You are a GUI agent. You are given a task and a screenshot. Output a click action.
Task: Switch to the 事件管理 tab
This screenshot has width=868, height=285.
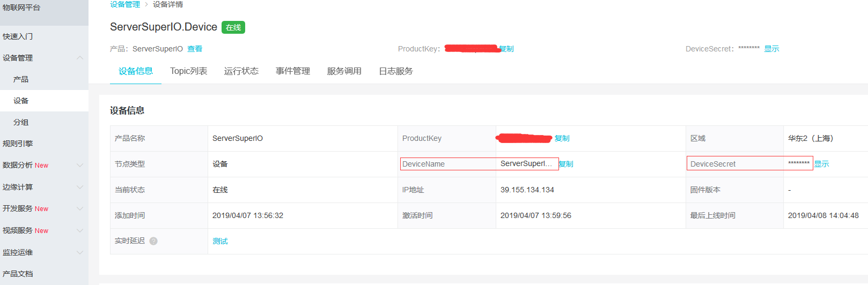click(292, 71)
